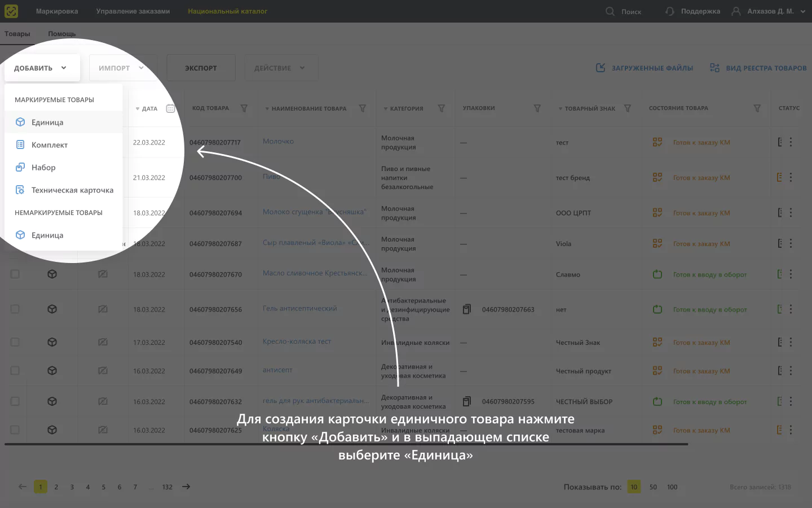Open the Молочко product link
812x508 pixels.
(278, 141)
